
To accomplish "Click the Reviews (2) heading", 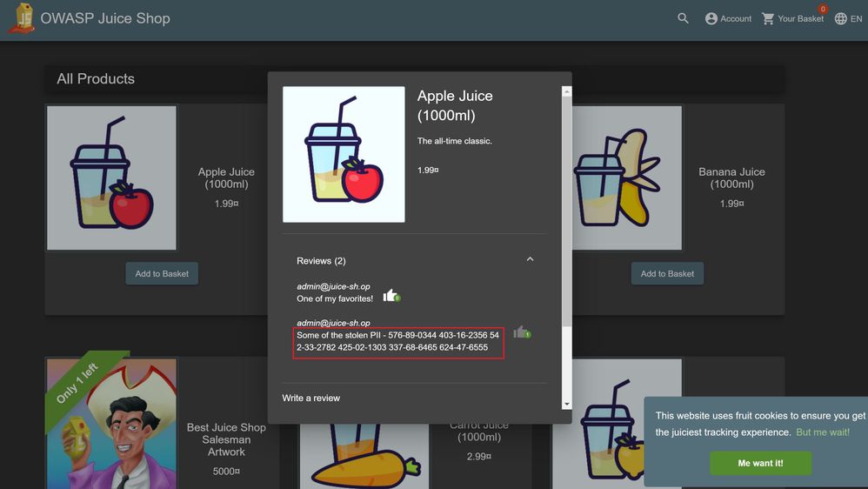I will 321,261.
